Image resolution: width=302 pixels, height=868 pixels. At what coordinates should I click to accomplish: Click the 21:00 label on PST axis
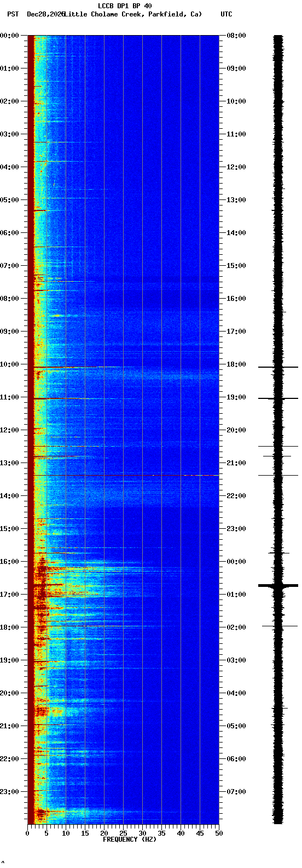[9, 726]
